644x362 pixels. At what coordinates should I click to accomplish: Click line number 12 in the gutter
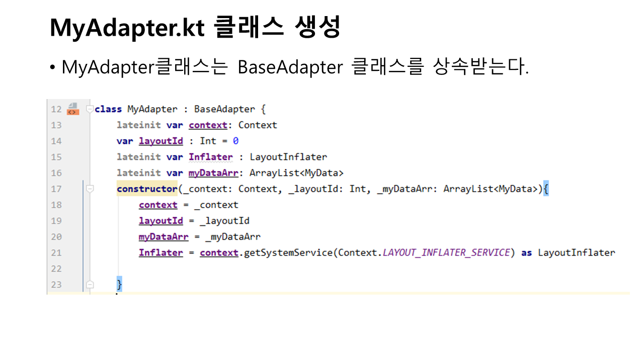(x=56, y=109)
